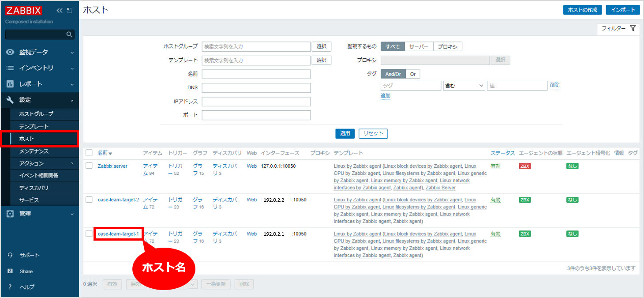
Task: Apply the filter with 適用
Action: click(345, 133)
